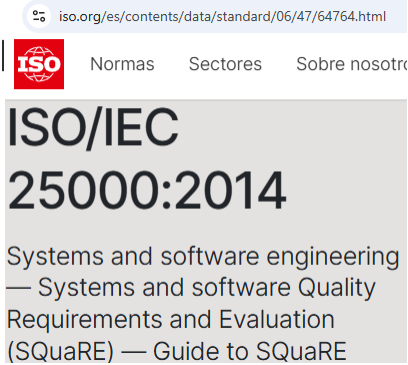Screen dimensions: 408x365
Task: Open the Sobre nosotros menu
Action: pyautogui.click(x=352, y=64)
